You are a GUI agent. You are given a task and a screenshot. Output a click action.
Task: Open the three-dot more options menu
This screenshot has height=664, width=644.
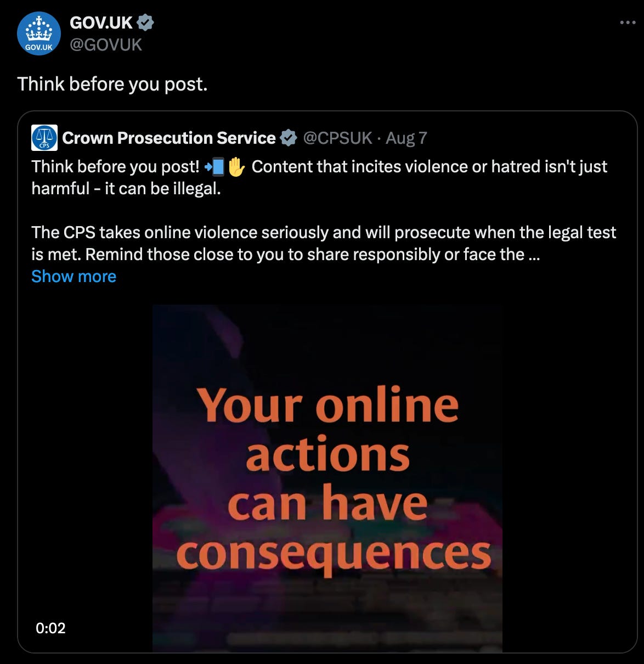(x=628, y=22)
